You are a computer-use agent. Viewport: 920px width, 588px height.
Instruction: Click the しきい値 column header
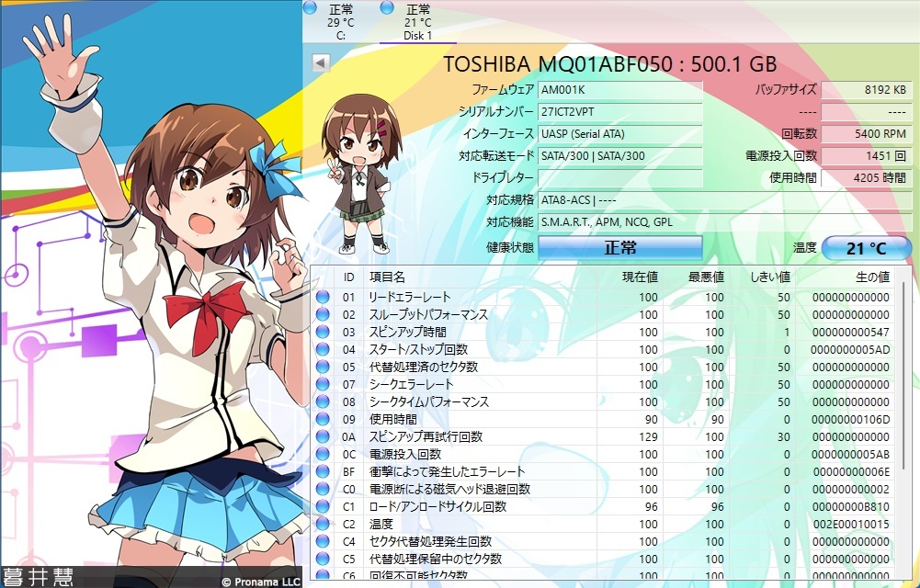point(764,277)
